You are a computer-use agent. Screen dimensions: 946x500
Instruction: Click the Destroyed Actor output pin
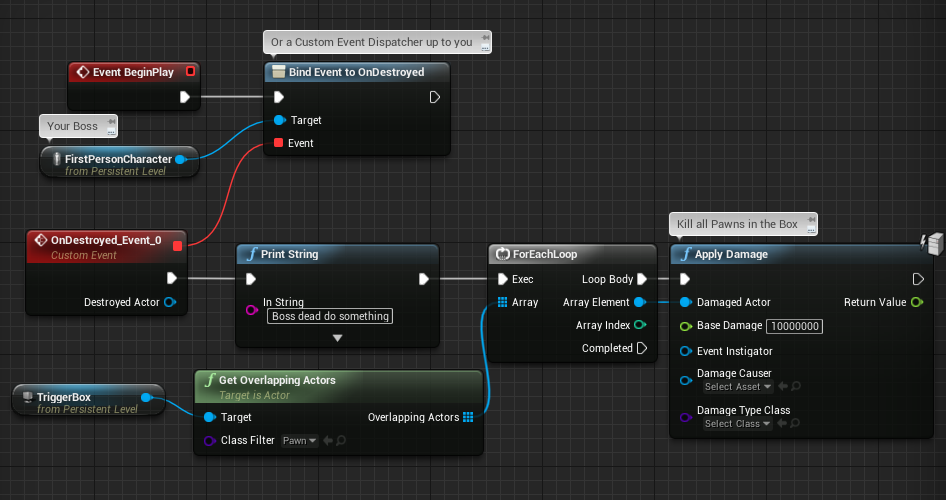tap(170, 302)
